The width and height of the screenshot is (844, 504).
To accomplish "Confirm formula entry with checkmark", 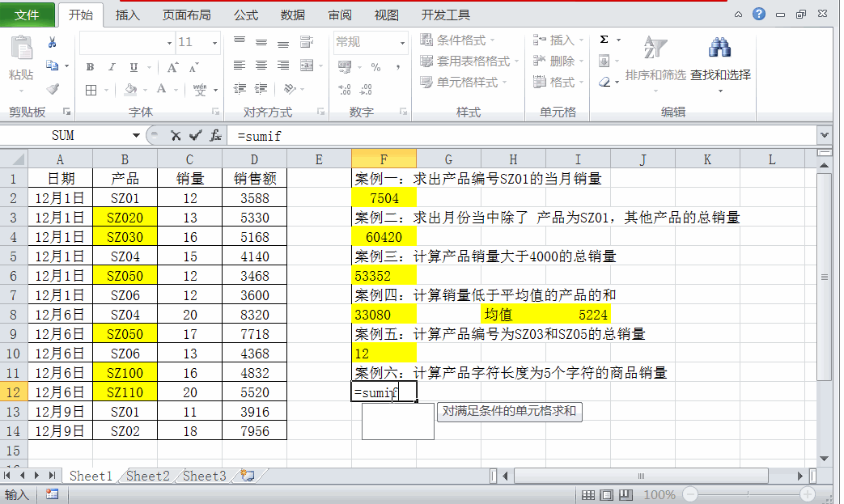I will tap(195, 136).
